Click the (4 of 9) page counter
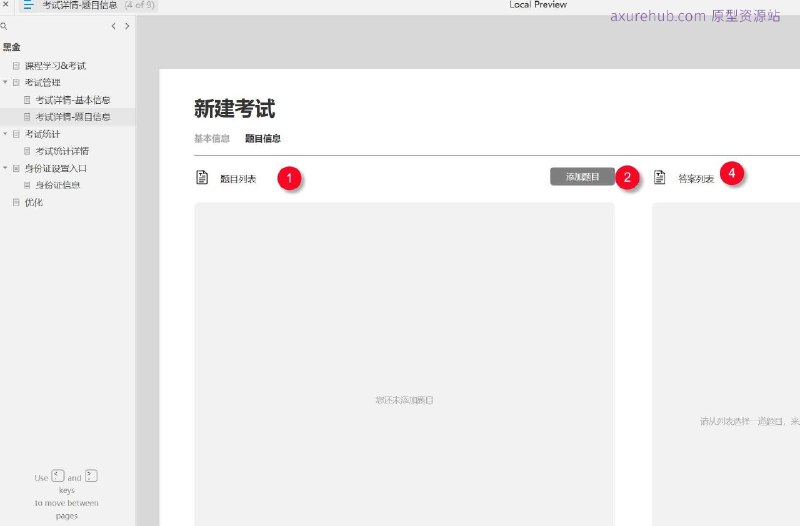Viewport: 800px width, 526px height. [139, 5]
